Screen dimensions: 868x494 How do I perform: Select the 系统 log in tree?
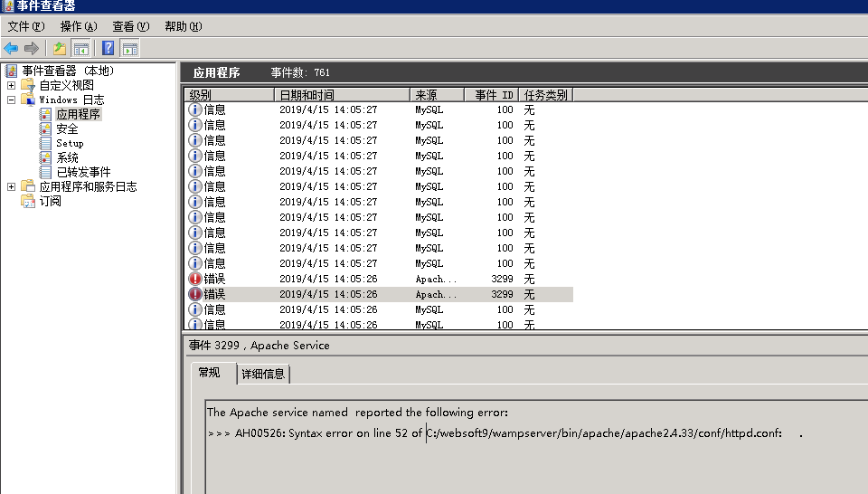(x=67, y=157)
